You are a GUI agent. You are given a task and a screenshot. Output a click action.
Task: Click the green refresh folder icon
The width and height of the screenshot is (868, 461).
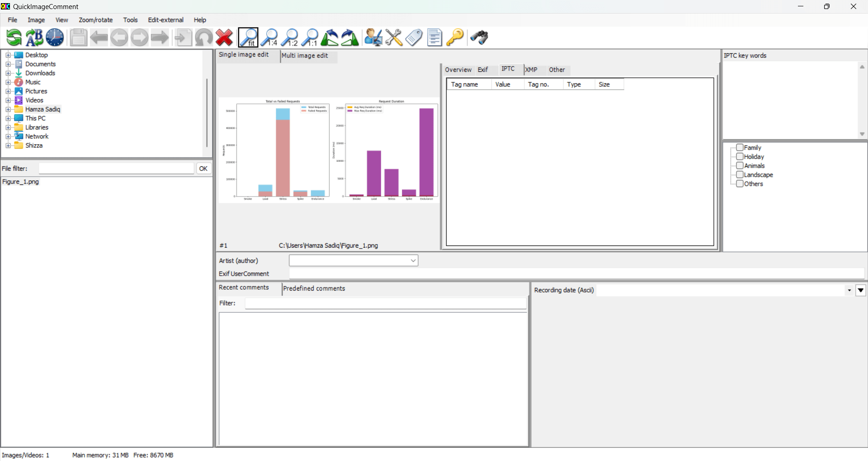click(x=14, y=38)
